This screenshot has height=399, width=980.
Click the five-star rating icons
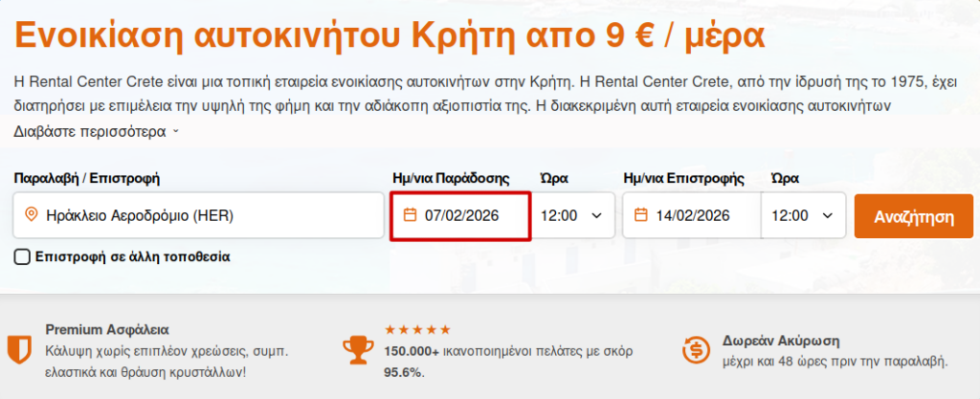click(417, 330)
